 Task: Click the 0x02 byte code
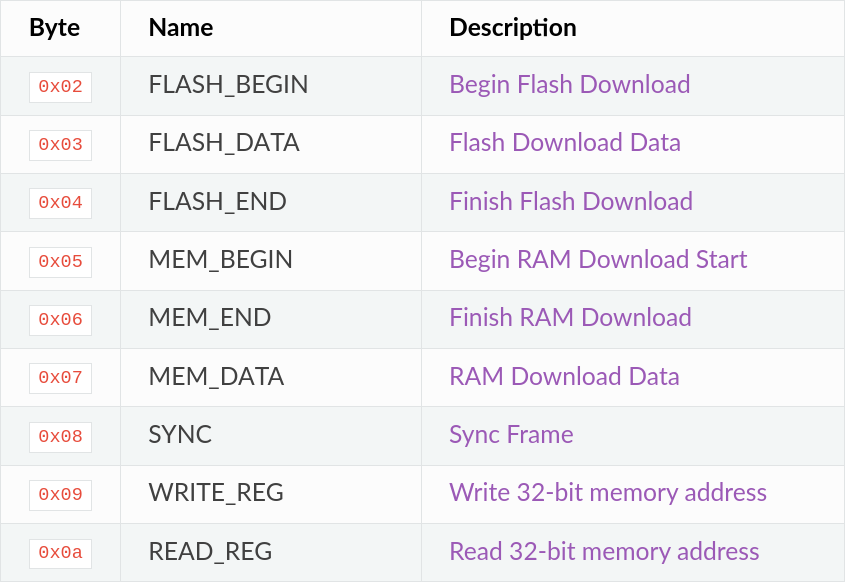tap(60, 87)
